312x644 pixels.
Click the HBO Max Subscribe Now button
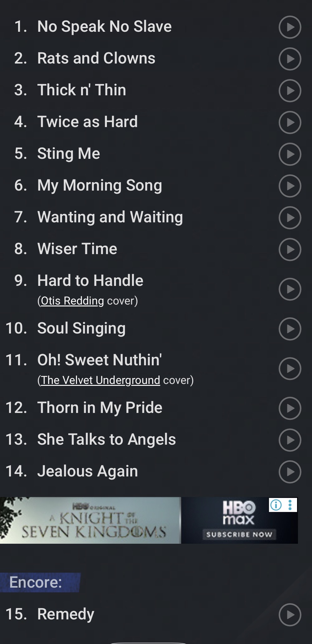[x=239, y=535]
